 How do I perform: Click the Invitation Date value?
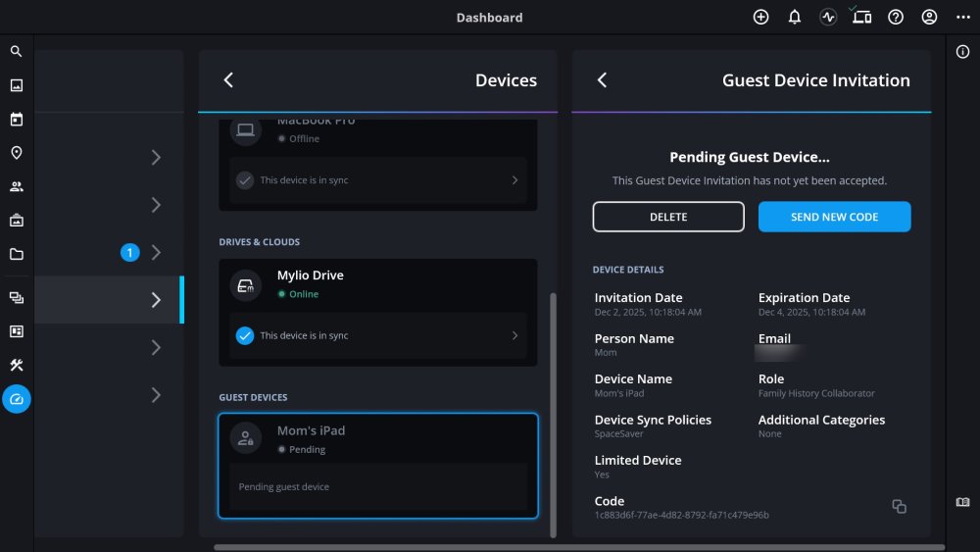coord(648,312)
